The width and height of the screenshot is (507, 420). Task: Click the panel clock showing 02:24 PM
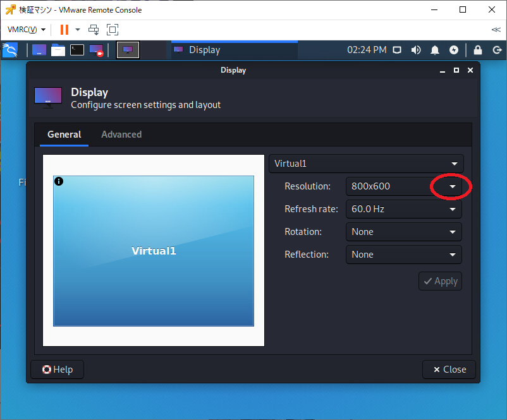(x=367, y=50)
